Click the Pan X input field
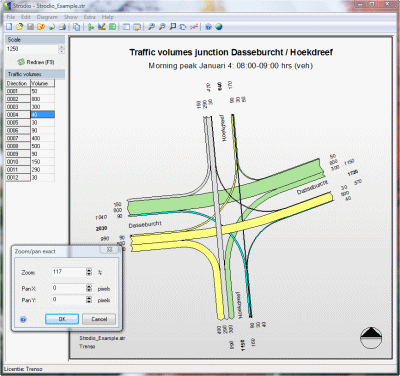Screen dimensions: 400x376 point(69,288)
